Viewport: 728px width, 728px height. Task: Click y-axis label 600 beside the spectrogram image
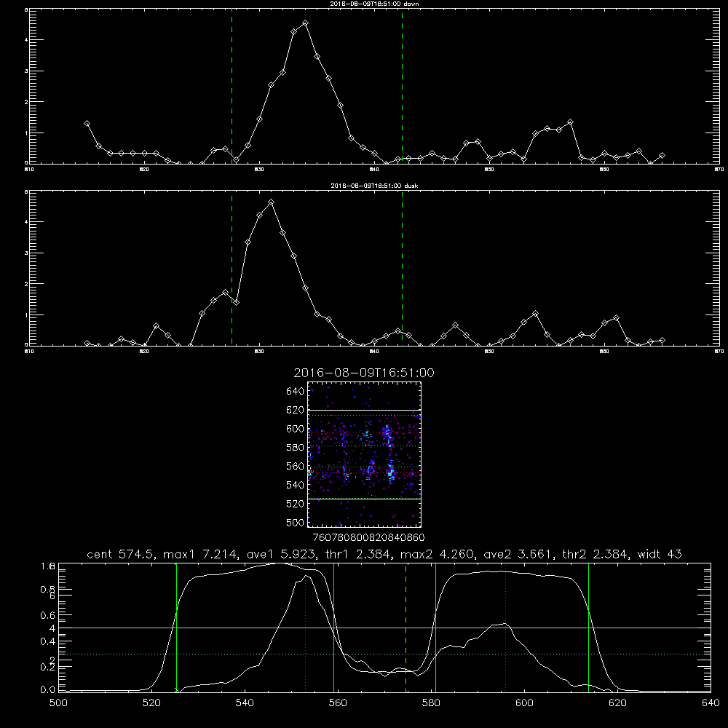click(x=296, y=429)
